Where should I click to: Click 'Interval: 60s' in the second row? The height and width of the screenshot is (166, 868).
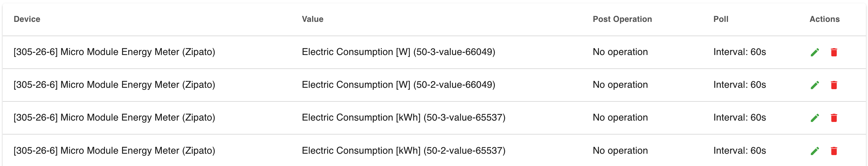pyautogui.click(x=740, y=85)
